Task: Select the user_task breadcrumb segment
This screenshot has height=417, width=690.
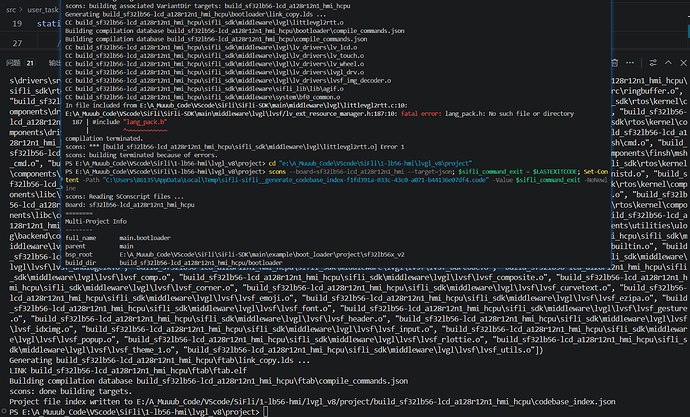Action: 43,10
